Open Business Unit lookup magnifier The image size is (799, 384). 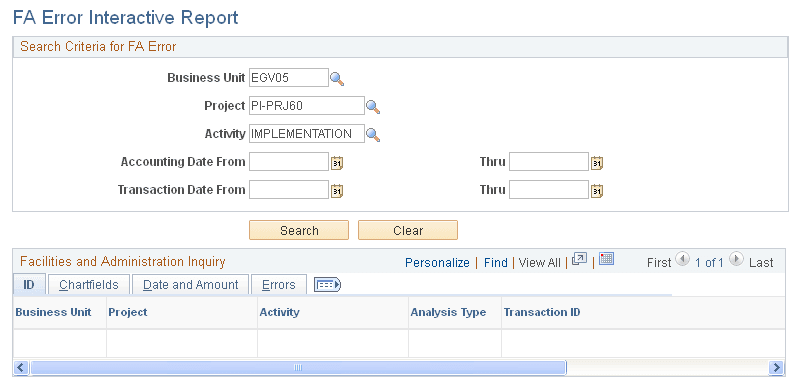click(337, 78)
